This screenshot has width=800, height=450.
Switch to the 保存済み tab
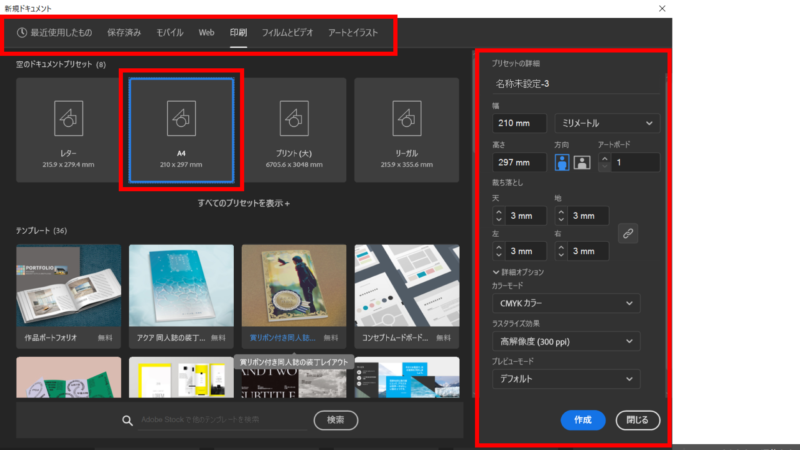click(x=124, y=33)
